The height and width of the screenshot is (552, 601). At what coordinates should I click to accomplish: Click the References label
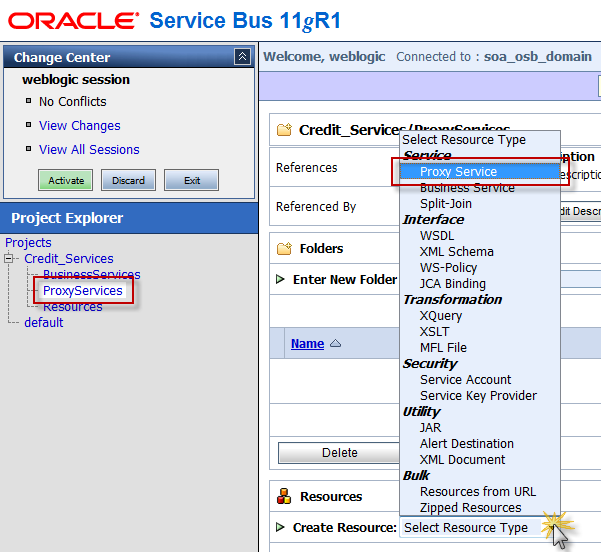click(x=307, y=168)
